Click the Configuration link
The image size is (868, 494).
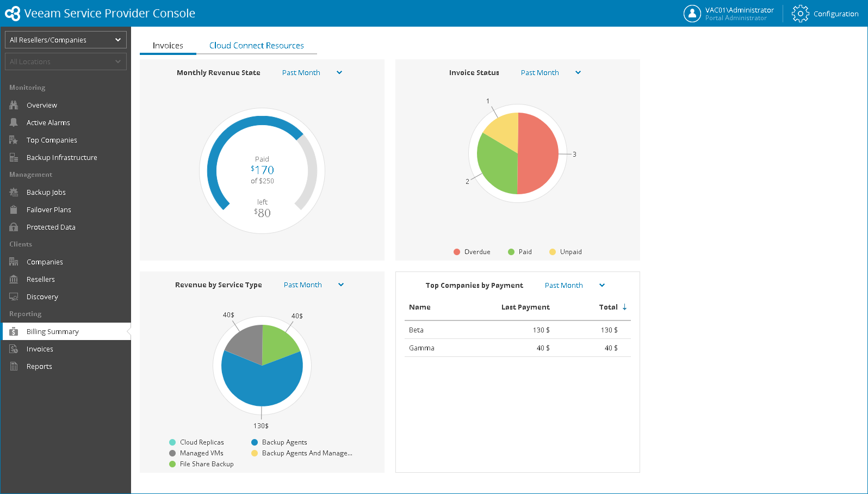(x=836, y=14)
